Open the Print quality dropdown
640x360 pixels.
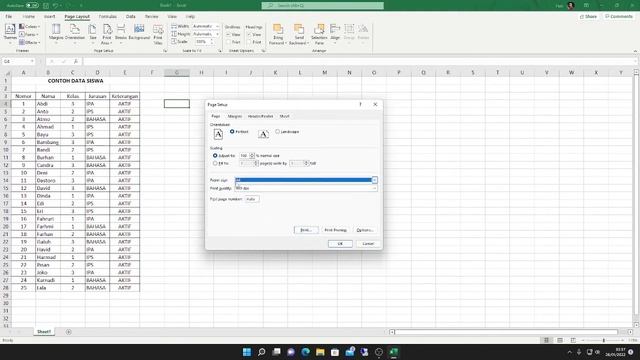[306, 188]
